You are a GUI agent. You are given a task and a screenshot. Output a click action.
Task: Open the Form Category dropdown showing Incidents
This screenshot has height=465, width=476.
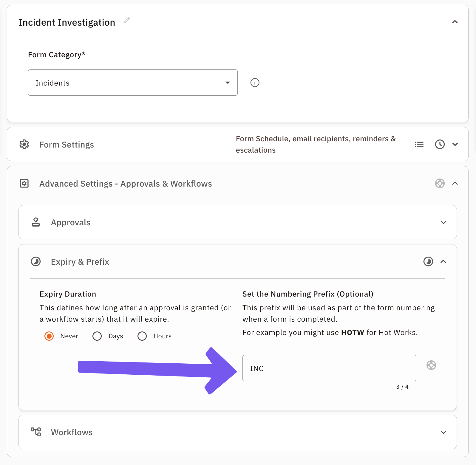coord(133,83)
